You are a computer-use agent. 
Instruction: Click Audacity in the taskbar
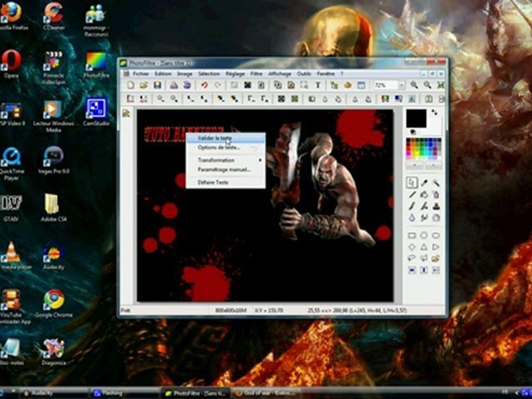[x=54, y=393]
